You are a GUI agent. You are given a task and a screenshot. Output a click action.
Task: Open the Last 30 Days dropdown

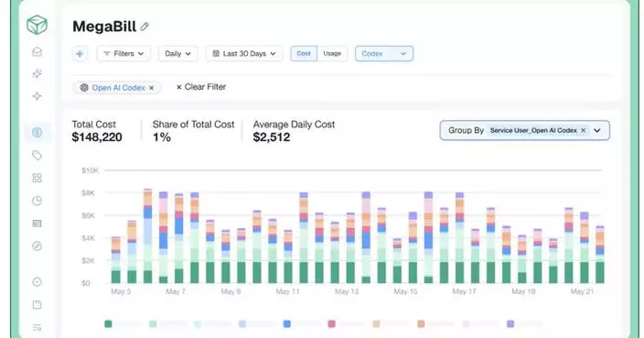coord(244,53)
